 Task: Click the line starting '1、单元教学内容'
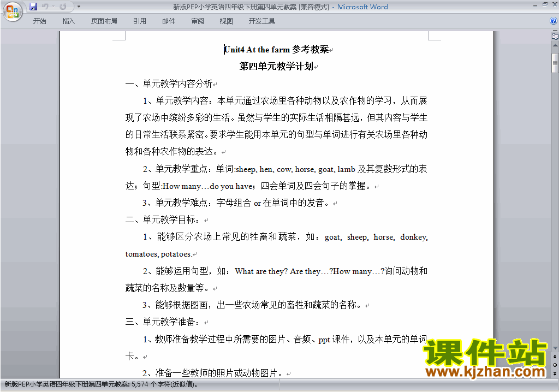click(x=285, y=101)
